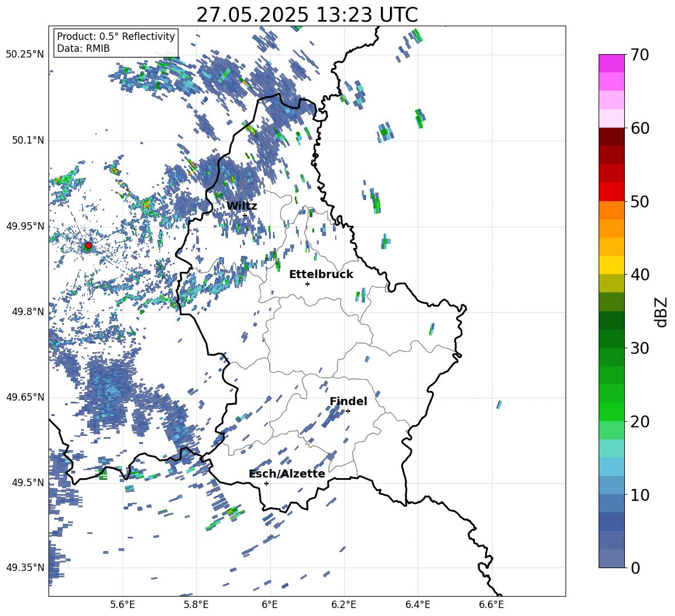Click the 60 value on colorbar
The width and height of the screenshot is (675, 616).
pos(640,128)
